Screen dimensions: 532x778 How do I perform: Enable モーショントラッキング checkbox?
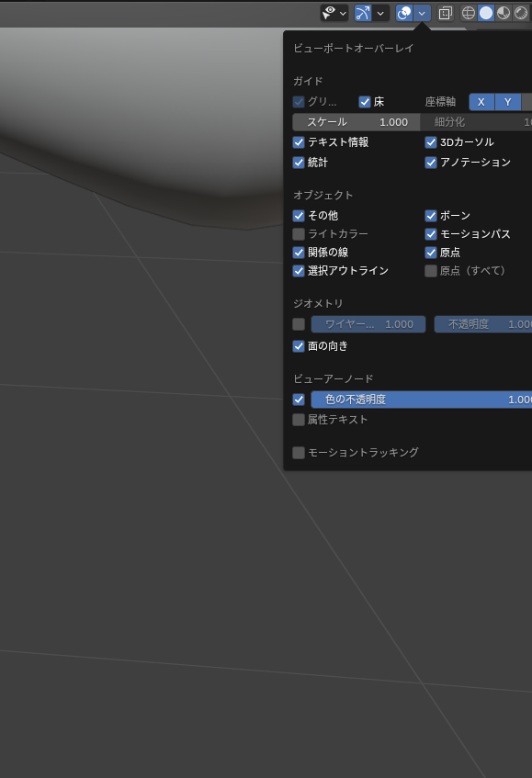pyautogui.click(x=299, y=453)
